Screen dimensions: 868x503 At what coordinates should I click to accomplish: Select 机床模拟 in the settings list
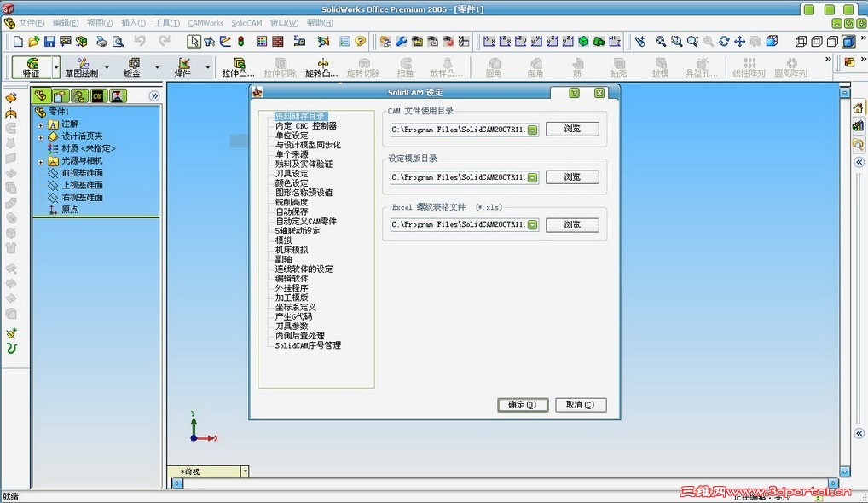click(x=292, y=250)
